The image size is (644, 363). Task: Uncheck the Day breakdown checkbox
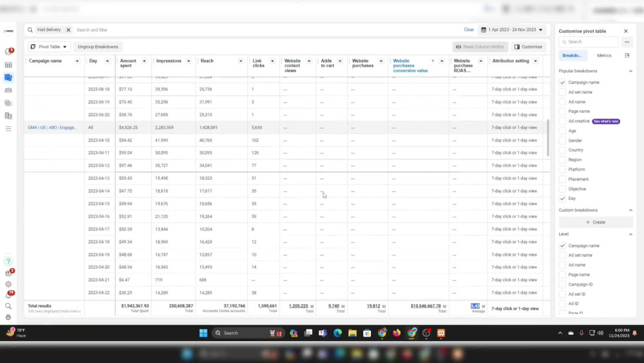562,199
